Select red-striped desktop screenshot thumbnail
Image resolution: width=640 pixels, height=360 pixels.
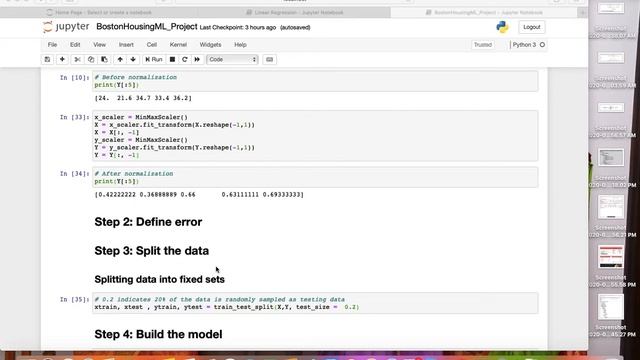coord(611,257)
